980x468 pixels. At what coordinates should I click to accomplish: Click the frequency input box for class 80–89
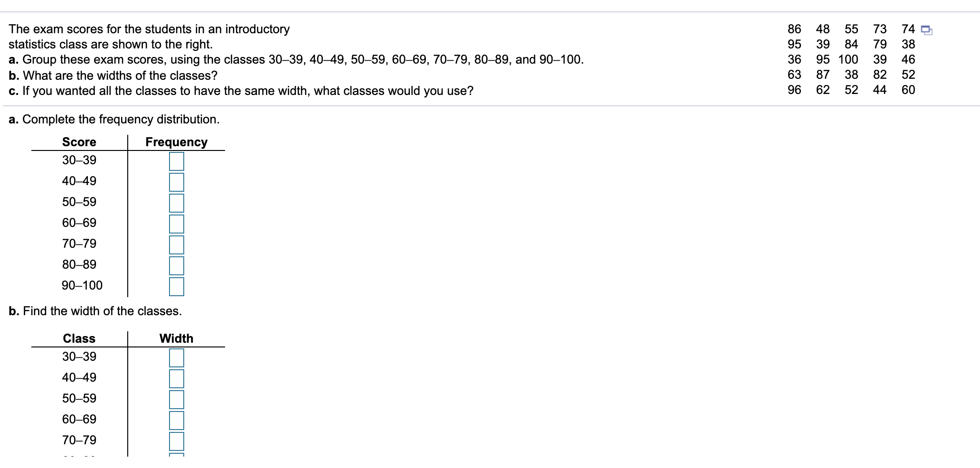pyautogui.click(x=176, y=265)
